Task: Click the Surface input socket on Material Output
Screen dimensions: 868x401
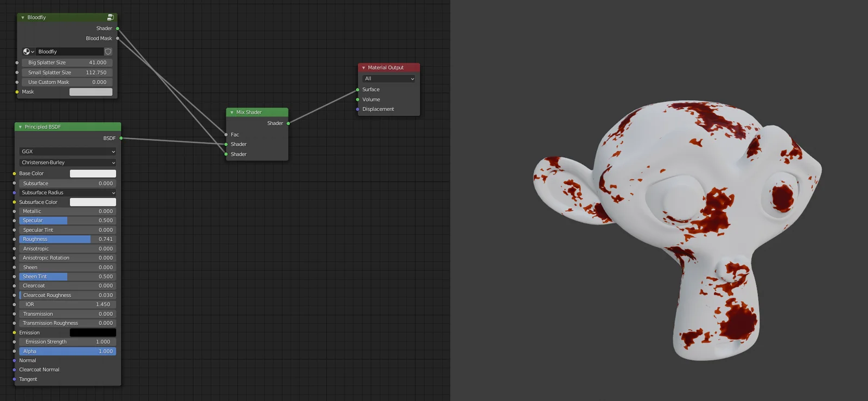Action: (x=358, y=89)
